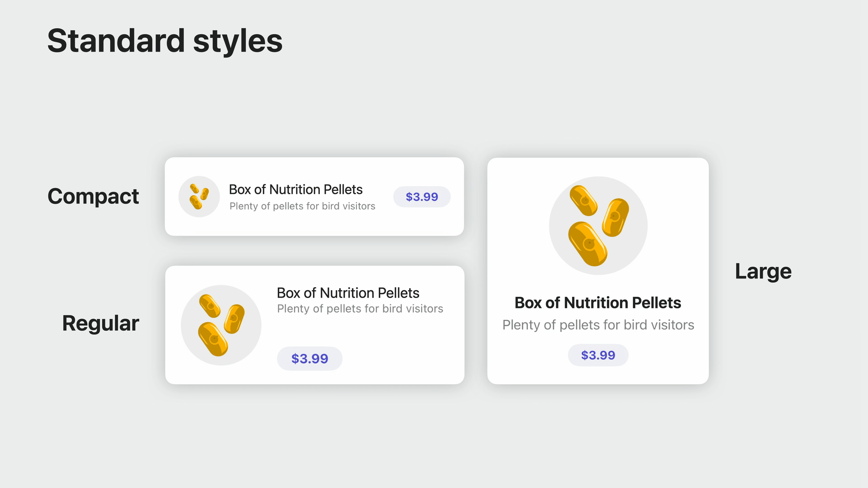Click the "Large" style label
This screenshot has width=868, height=488.
pos(763,272)
